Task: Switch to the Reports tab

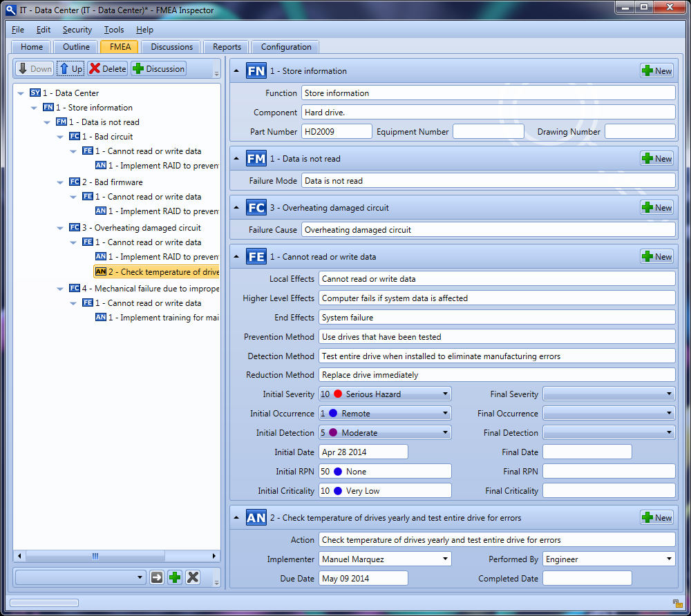Action: (x=227, y=47)
